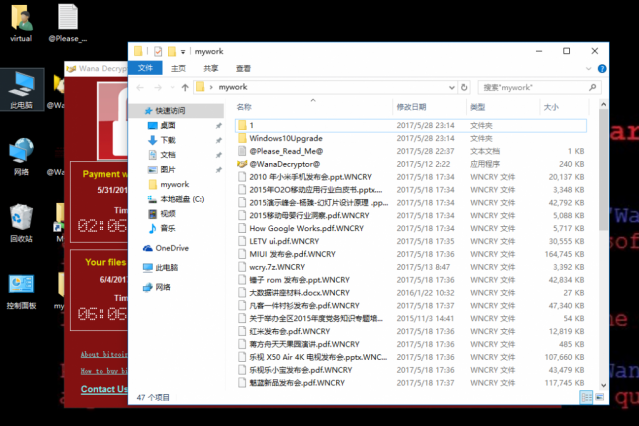639x426 pixels.
Task: Open quick access toolbar customize arrow
Action: (x=183, y=52)
